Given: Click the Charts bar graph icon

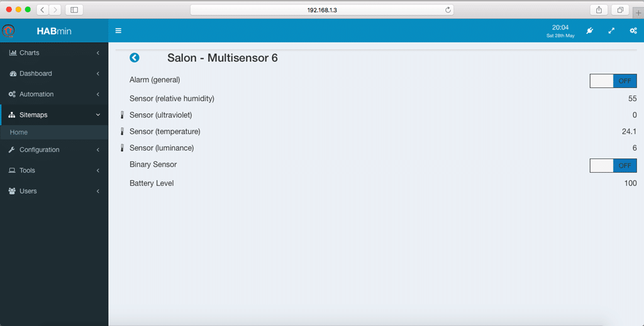Looking at the screenshot, I should click(x=13, y=53).
